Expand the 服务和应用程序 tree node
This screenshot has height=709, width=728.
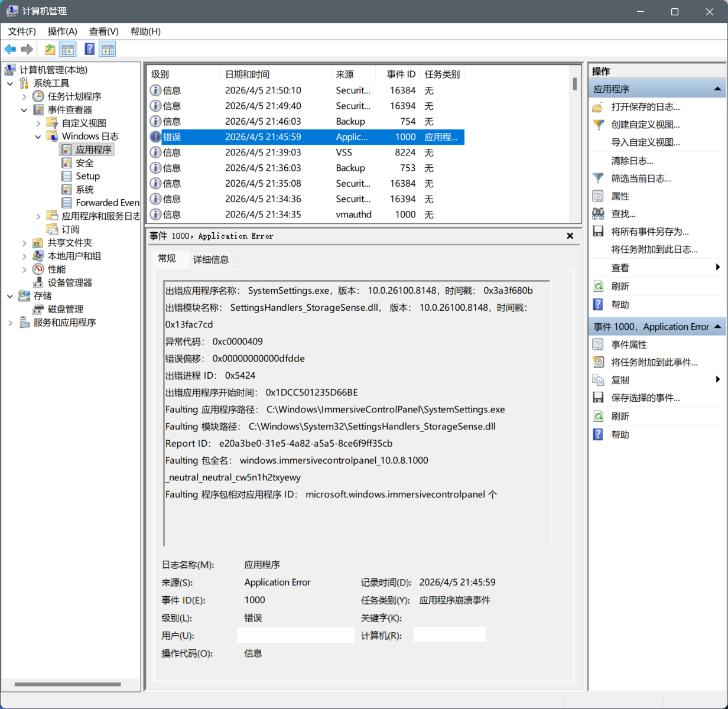pos(11,323)
